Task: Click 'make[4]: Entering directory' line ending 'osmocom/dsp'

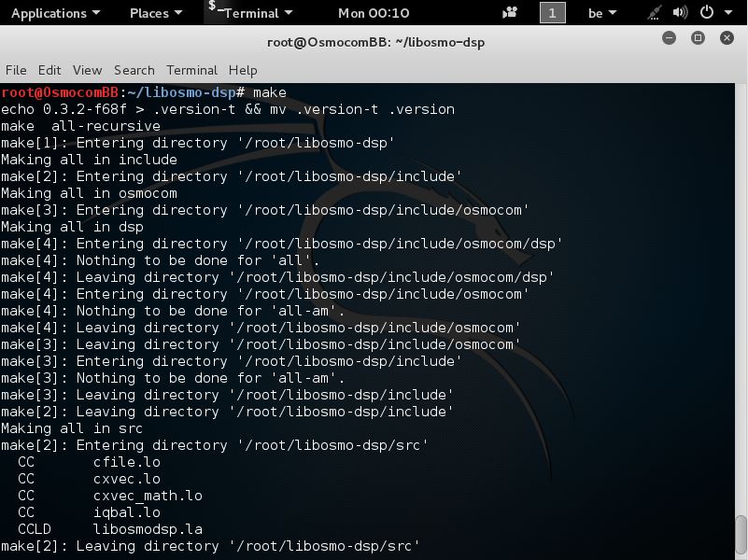Action: pos(281,244)
